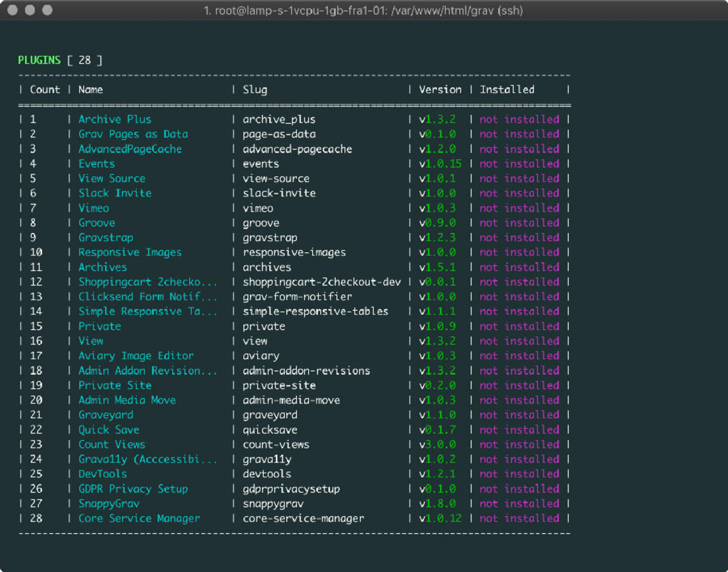Click the yellow minimize window button
The width and height of the screenshot is (728, 572).
[x=30, y=10]
